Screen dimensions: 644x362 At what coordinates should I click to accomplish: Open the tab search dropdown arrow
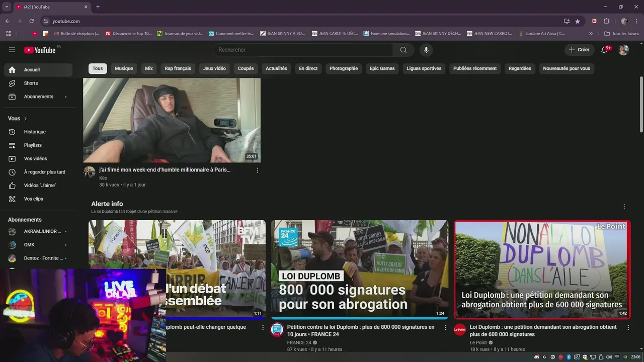tap(7, 7)
